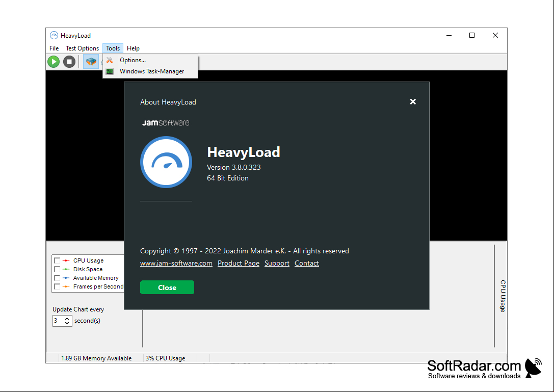Viewport: 554px width, 392px height.
Task: Click the 'Update Chart every' label
Action: pos(78,309)
